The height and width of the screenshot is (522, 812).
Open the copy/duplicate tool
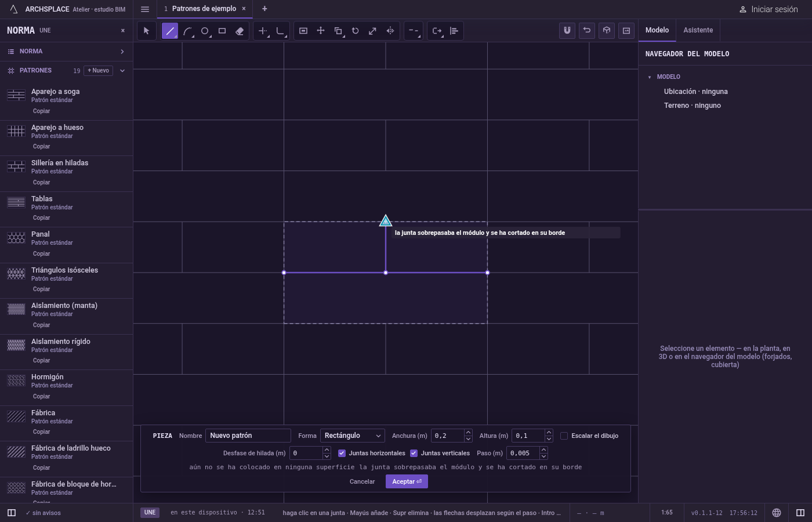click(x=338, y=31)
